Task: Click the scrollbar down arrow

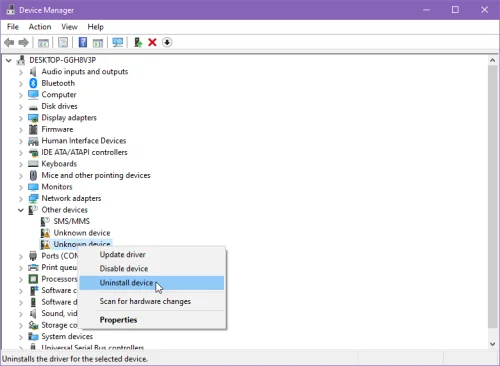Action: (x=492, y=344)
